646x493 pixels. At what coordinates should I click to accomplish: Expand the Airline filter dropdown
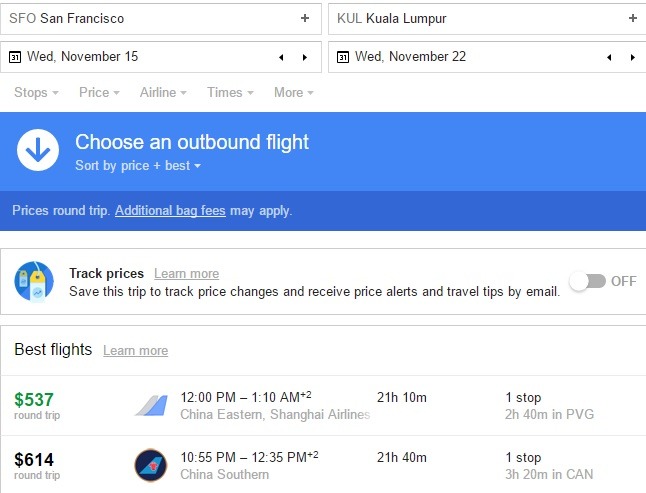(x=163, y=93)
